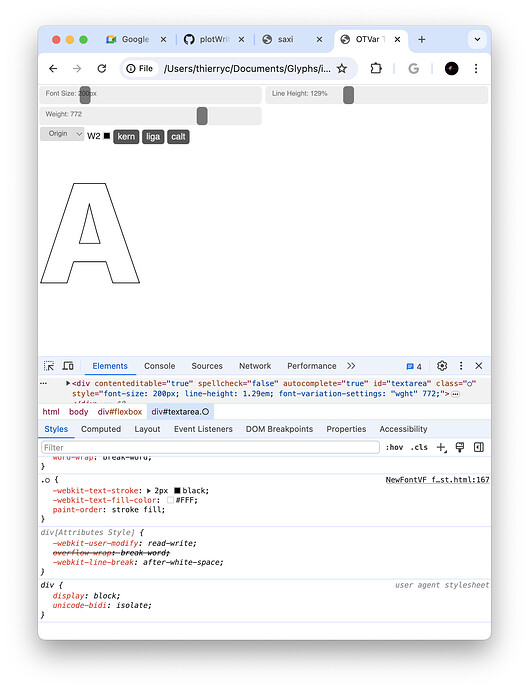Toggle the kern feature button
The width and height of the screenshot is (529, 690).
pyautogui.click(x=126, y=136)
